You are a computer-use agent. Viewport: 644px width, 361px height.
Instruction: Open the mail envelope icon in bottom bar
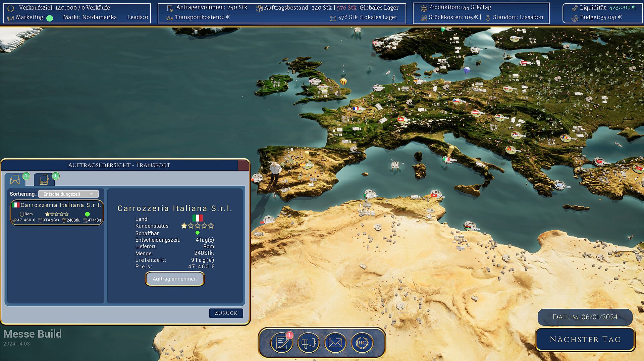click(335, 343)
